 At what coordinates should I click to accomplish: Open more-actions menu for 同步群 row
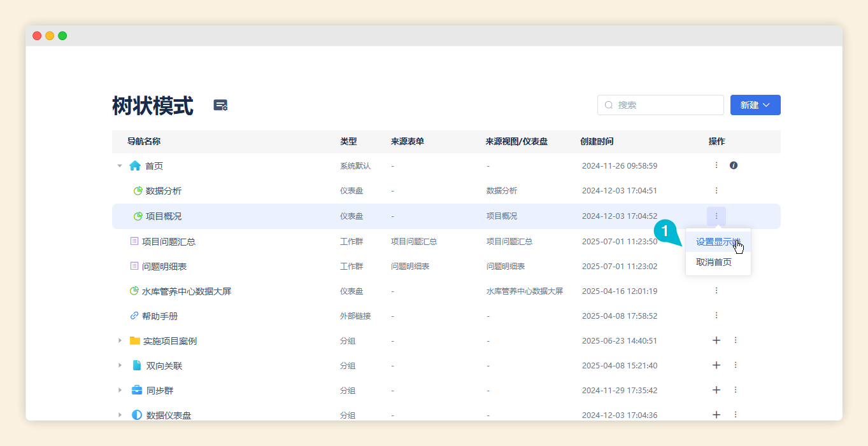[x=735, y=390]
